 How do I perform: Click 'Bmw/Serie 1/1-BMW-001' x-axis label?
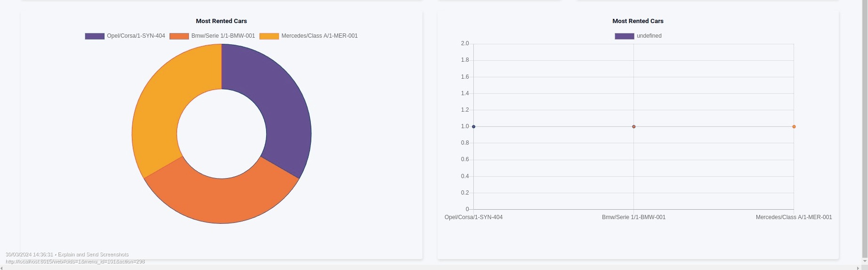pyautogui.click(x=634, y=217)
